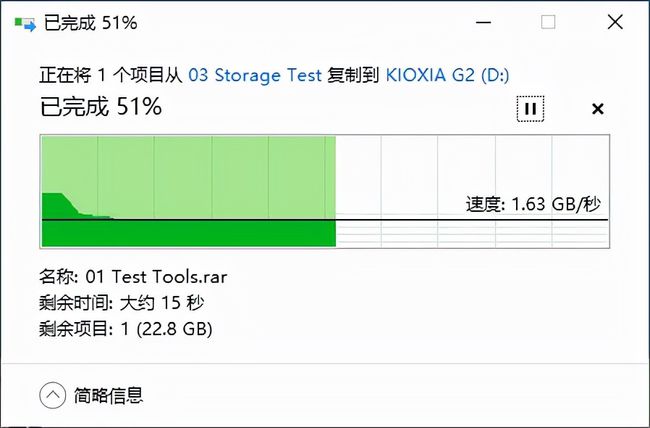Pause the file copy operation
The height and width of the screenshot is (428, 650).
530,108
